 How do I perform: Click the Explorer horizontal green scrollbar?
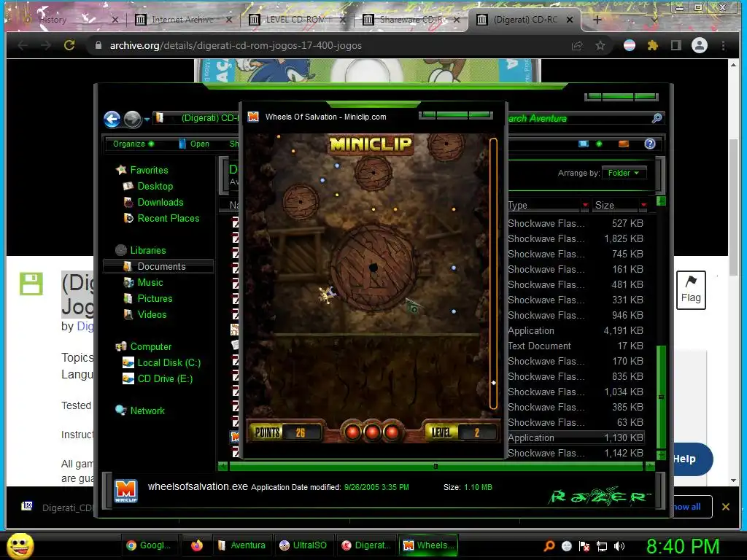pyautogui.click(x=436, y=466)
